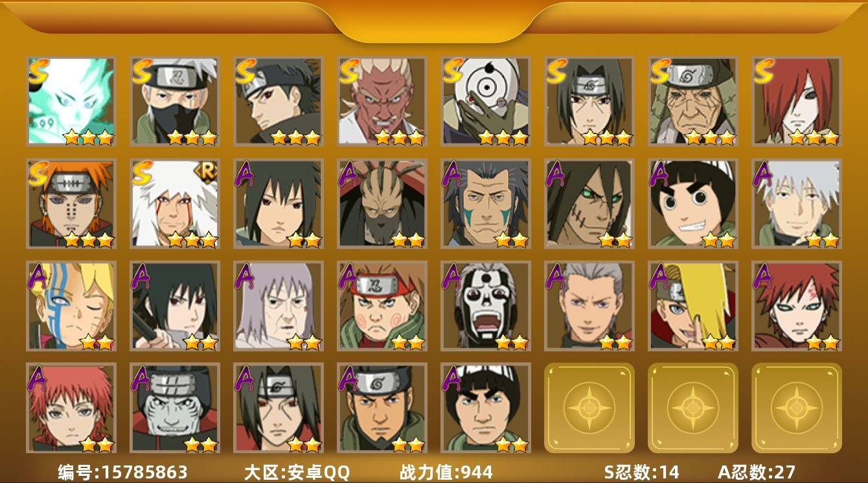Select old wrinkled ninja with helmet headband
Viewport: 868px width, 483px height.
click(693, 100)
